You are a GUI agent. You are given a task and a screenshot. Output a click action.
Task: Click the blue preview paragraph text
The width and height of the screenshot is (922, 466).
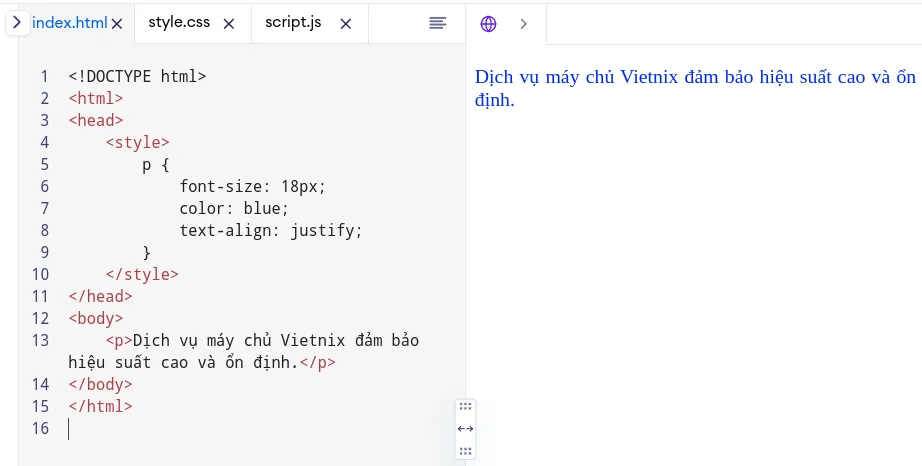click(695, 88)
